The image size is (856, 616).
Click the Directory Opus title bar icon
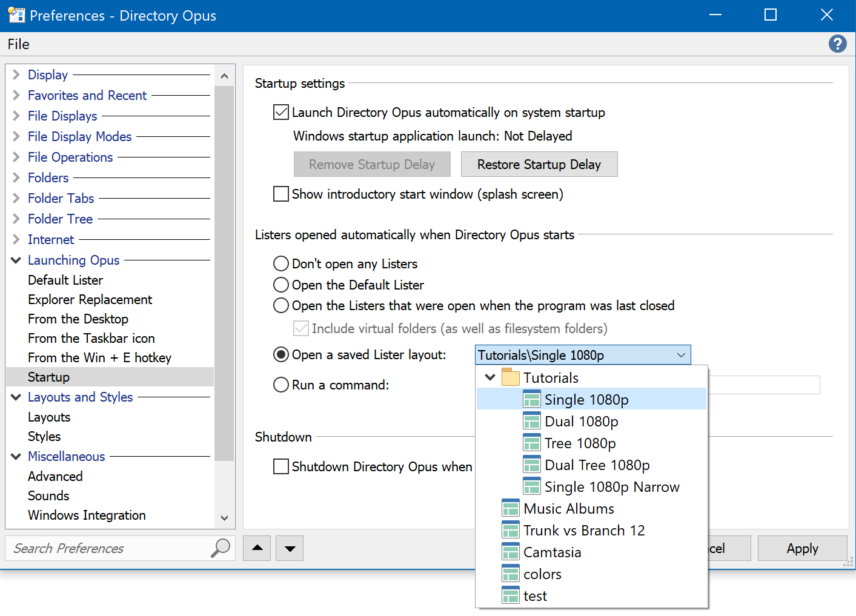pyautogui.click(x=16, y=15)
